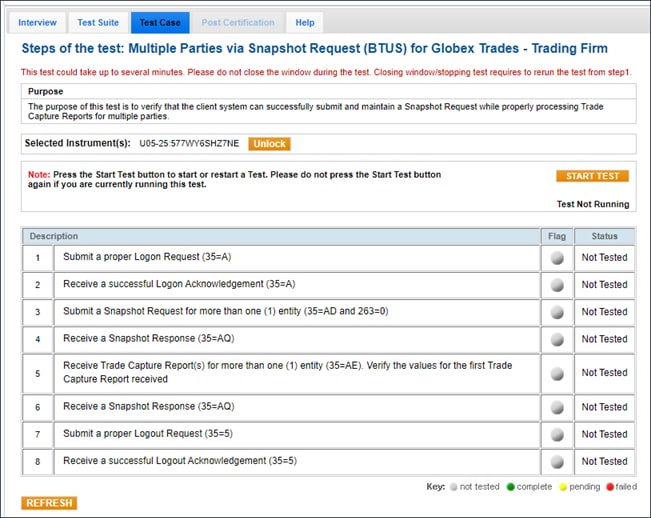Click the flag circle for step 7 Logout Request
Image resolution: width=651 pixels, height=518 pixels.
pyautogui.click(x=556, y=434)
